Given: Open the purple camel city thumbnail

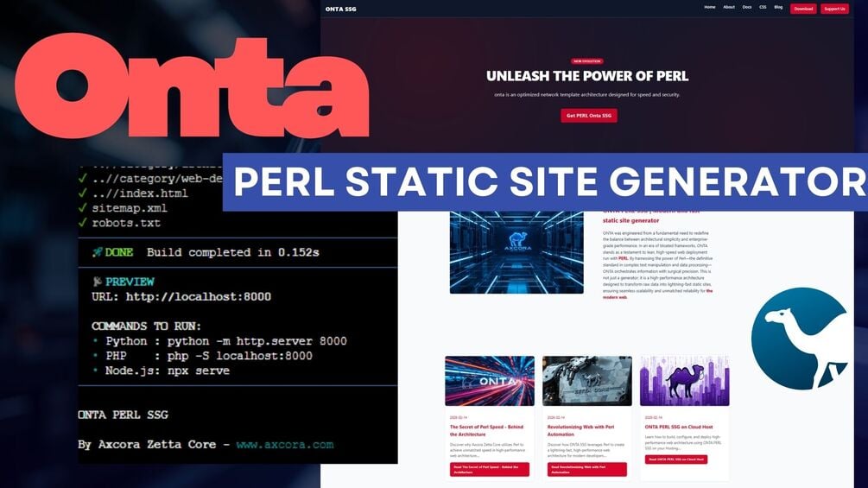Looking at the screenshot, I should click(684, 381).
